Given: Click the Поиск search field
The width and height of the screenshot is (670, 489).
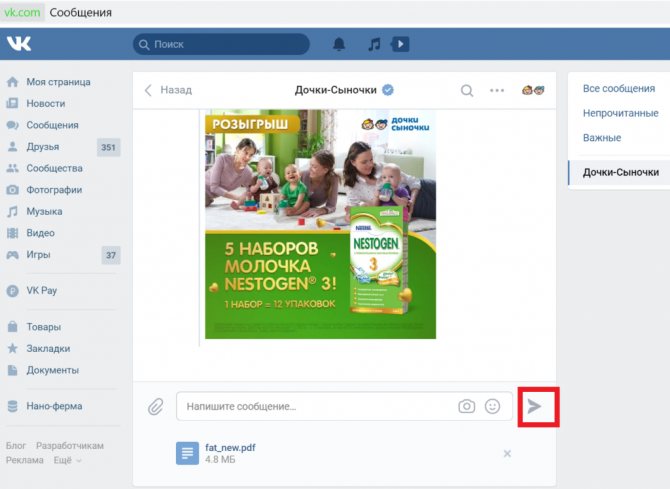Looking at the screenshot, I should [221, 44].
